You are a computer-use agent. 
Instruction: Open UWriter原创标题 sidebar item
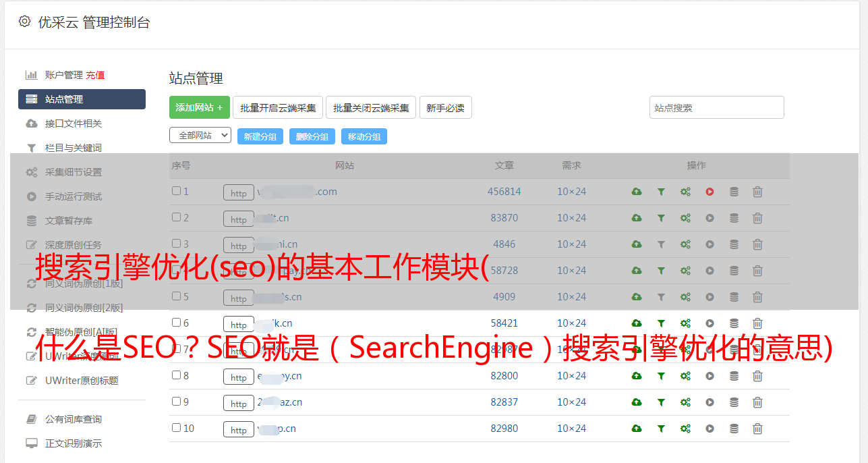(82, 381)
